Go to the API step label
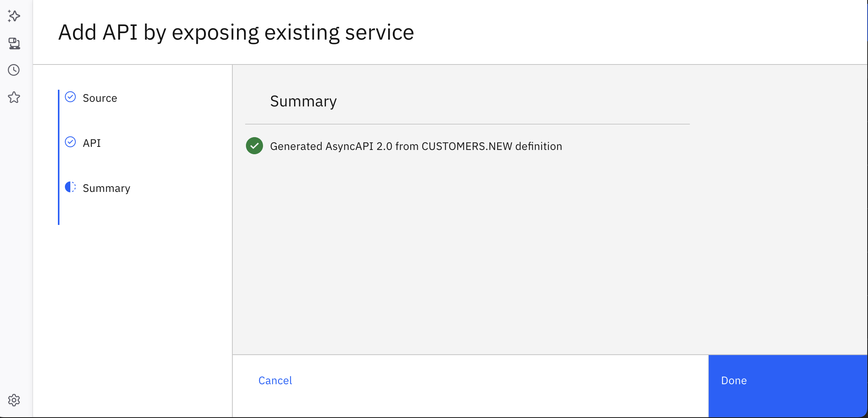 point(92,143)
